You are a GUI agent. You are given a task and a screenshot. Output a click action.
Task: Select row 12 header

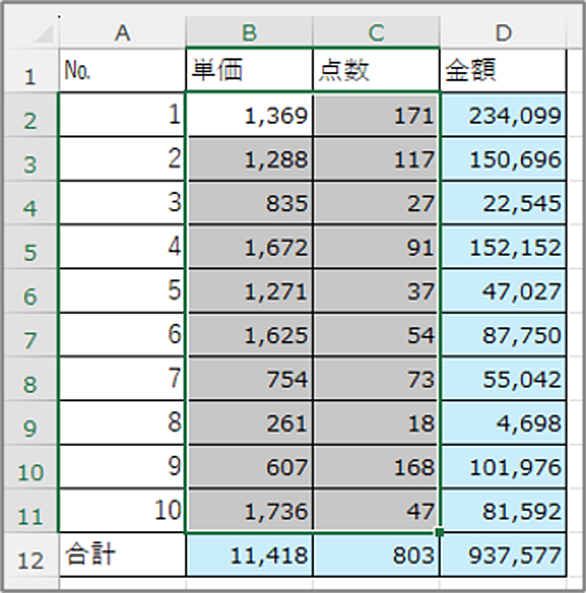[30, 555]
